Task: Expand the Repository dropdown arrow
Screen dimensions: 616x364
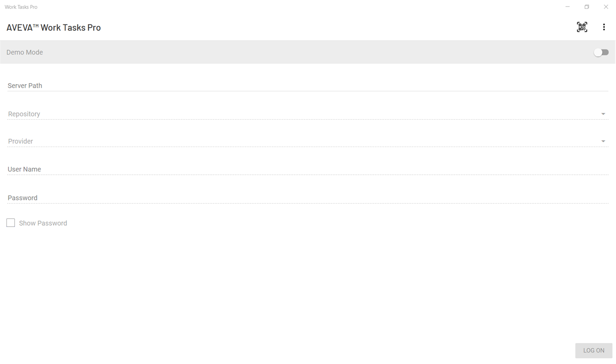Action: 603,114
